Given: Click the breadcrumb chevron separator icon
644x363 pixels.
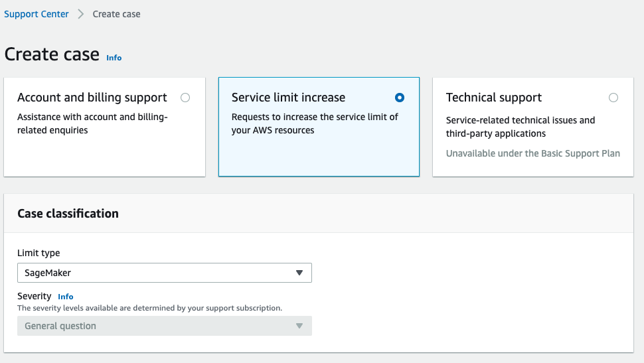Looking at the screenshot, I should (x=81, y=14).
